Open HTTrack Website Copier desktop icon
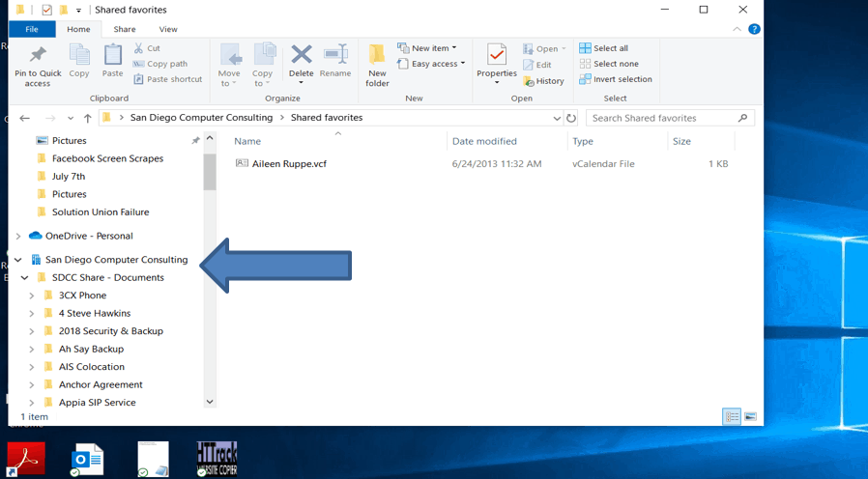The width and height of the screenshot is (868, 479). tap(217, 459)
